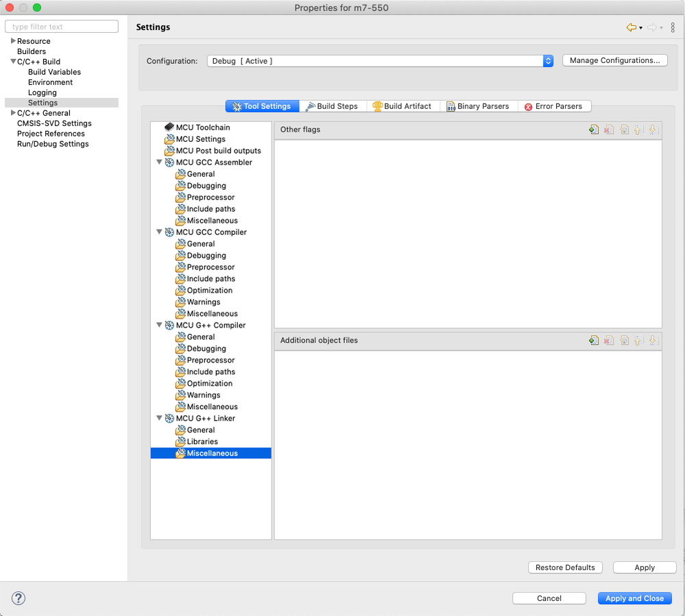Open the Configuration combo box

[380, 61]
